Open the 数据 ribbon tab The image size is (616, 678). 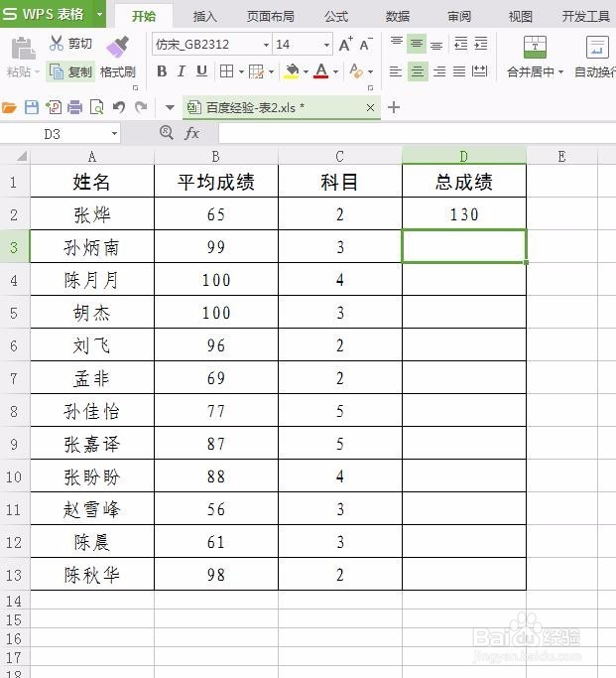(398, 17)
